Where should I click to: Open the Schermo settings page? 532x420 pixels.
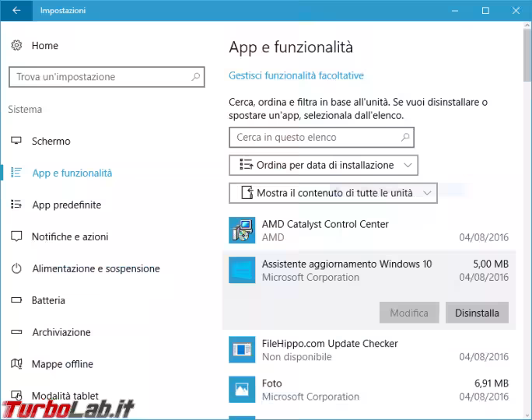click(51, 141)
